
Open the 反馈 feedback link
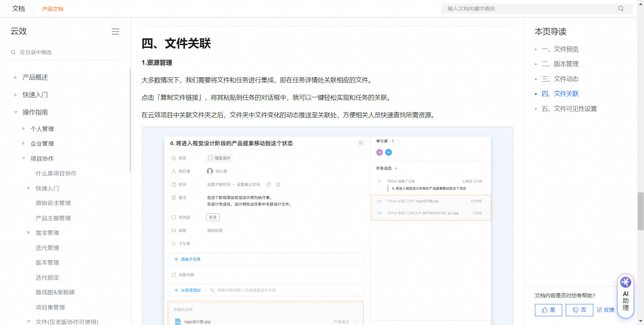click(x=606, y=310)
